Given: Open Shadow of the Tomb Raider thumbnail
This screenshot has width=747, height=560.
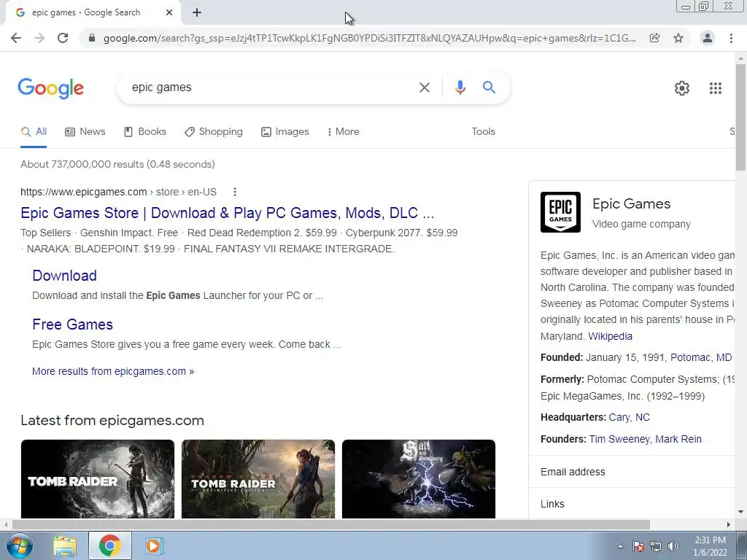Looking at the screenshot, I should (x=258, y=479).
